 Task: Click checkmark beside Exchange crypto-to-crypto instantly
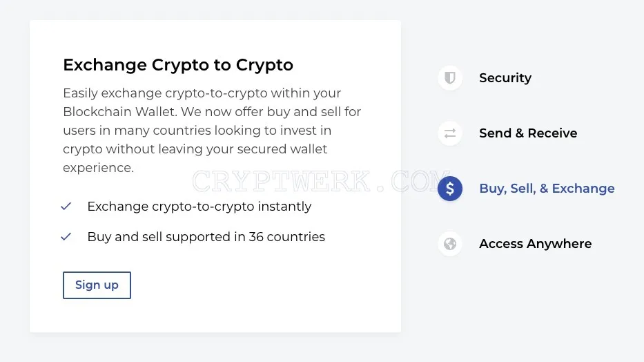click(x=66, y=207)
